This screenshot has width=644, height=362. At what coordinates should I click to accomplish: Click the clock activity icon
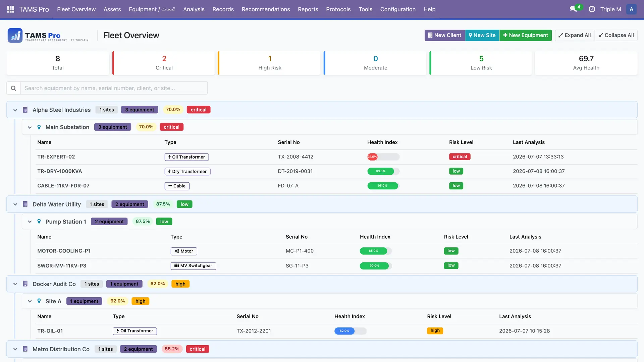(x=592, y=9)
